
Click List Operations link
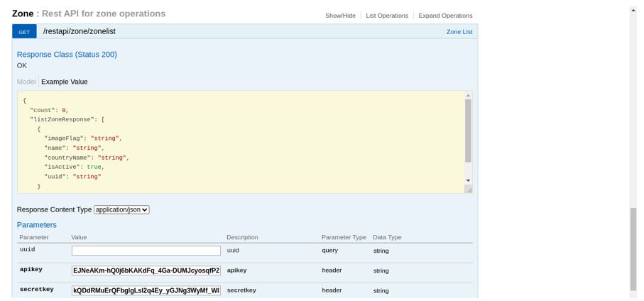[x=387, y=16]
